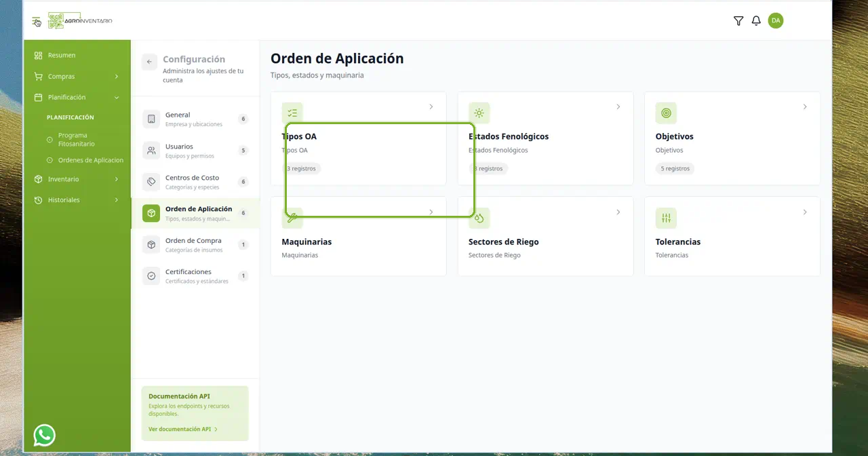The width and height of the screenshot is (868, 456).
Task: Collapse the Planificación menu
Action: point(77,97)
